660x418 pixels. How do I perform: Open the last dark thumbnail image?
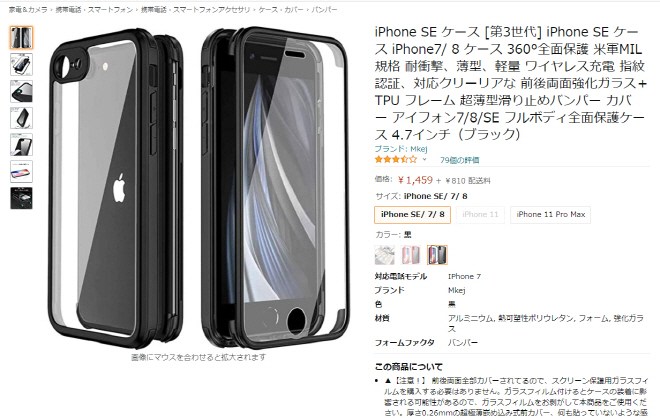[21, 198]
